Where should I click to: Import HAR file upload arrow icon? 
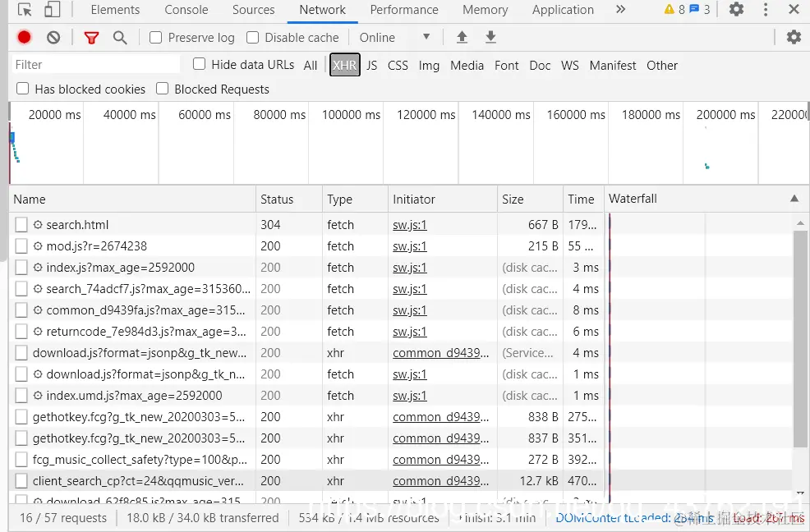tap(462, 37)
